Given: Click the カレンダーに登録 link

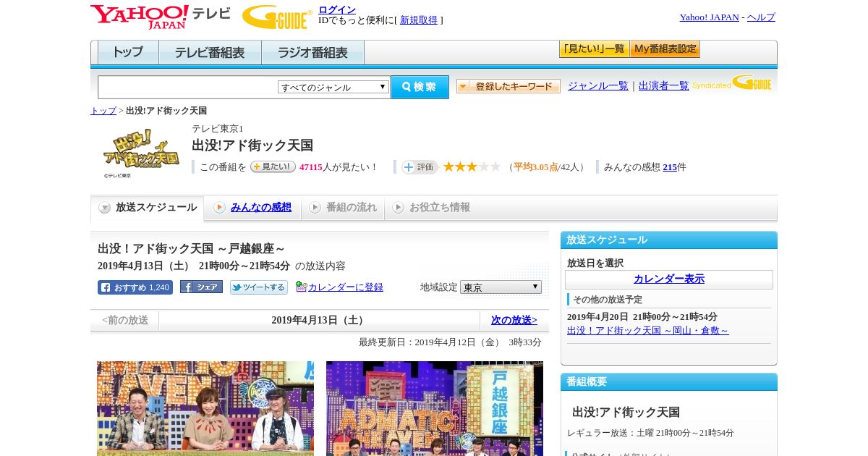Looking at the screenshot, I should click(346, 287).
